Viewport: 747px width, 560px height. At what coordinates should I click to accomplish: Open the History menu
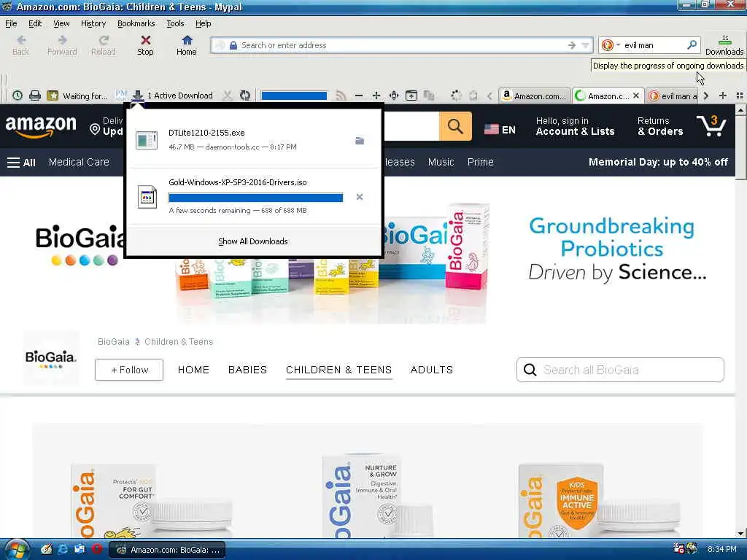pyautogui.click(x=93, y=23)
